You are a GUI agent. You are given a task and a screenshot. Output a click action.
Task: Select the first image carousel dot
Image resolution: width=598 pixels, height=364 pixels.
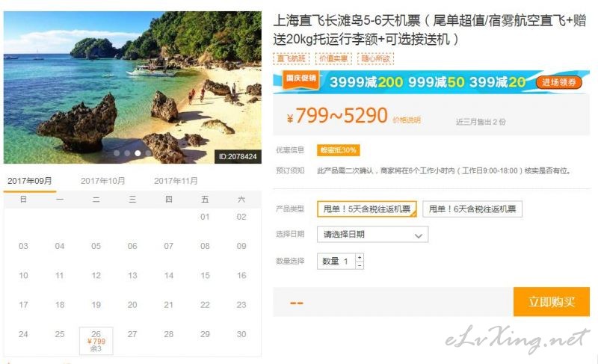[x=117, y=153]
